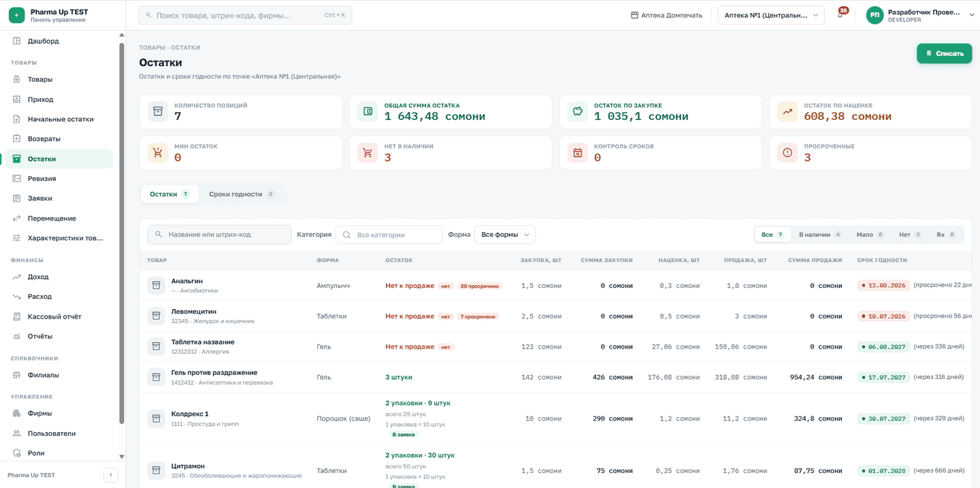Select the Мало stock filter
The image size is (980, 488).
point(870,234)
